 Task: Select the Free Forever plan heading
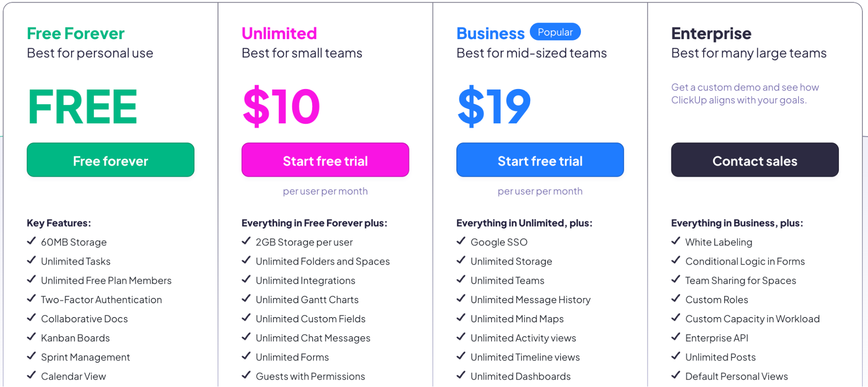pyautogui.click(x=76, y=33)
